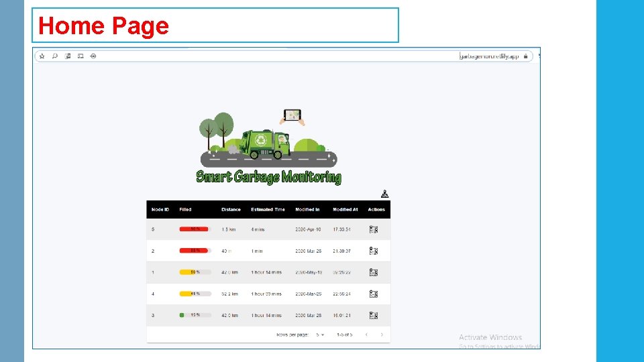Click the '1.5 km' distance cell
Viewport: 644px width, 362px height.
point(228,229)
